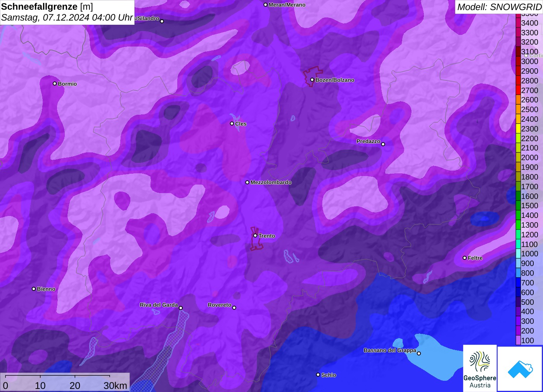Click the 10 scale bar label
Screen dimensions: 543x392
(x=40, y=385)
